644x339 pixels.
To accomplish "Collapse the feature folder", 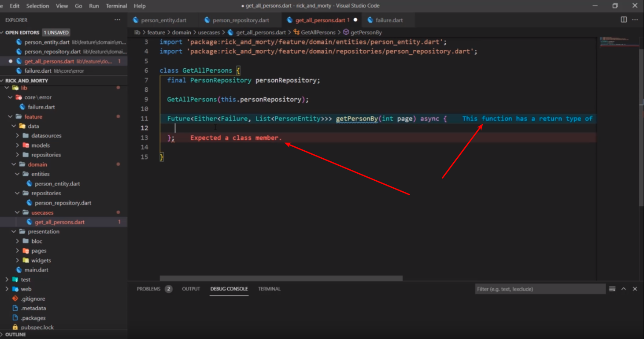I will [x=10, y=117].
